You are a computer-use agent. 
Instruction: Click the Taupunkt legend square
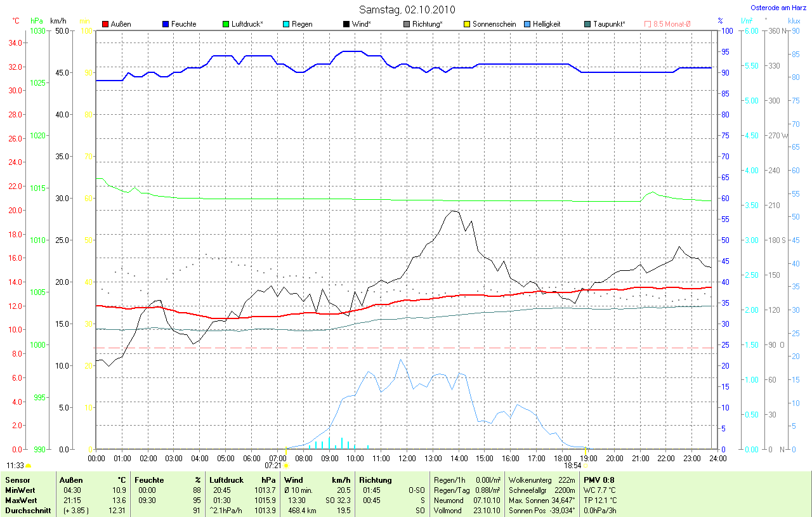point(587,24)
